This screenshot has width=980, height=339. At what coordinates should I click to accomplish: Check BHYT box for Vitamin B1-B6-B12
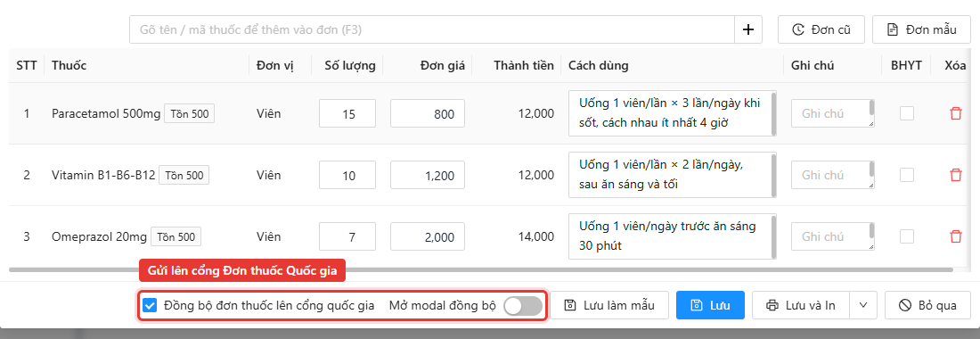pyautogui.click(x=906, y=175)
